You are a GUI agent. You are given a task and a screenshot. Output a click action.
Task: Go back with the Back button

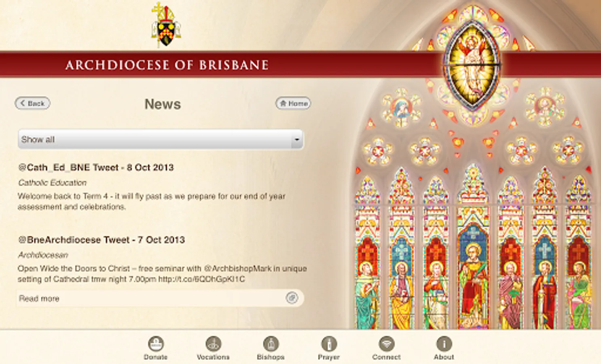point(33,103)
